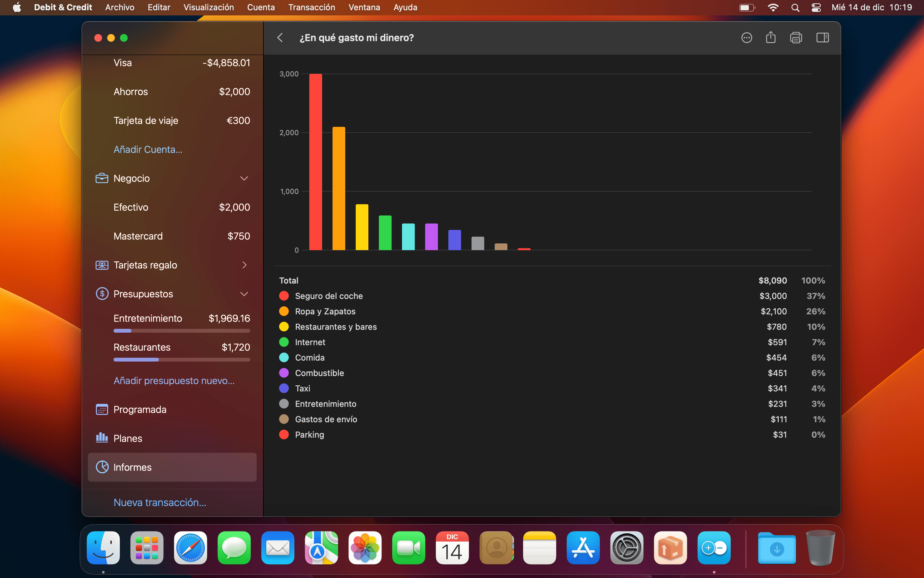The image size is (924, 578).
Task: Open Safari from the Dock
Action: point(190,548)
